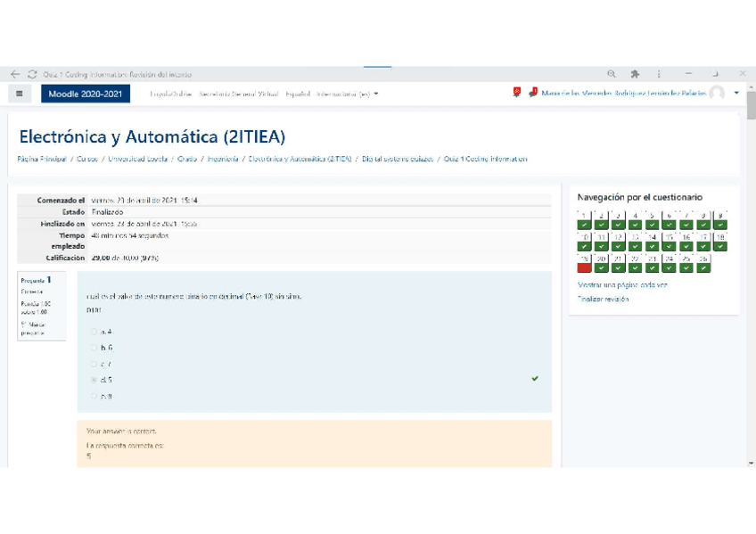Open browser three-dot options menu

[659, 75]
